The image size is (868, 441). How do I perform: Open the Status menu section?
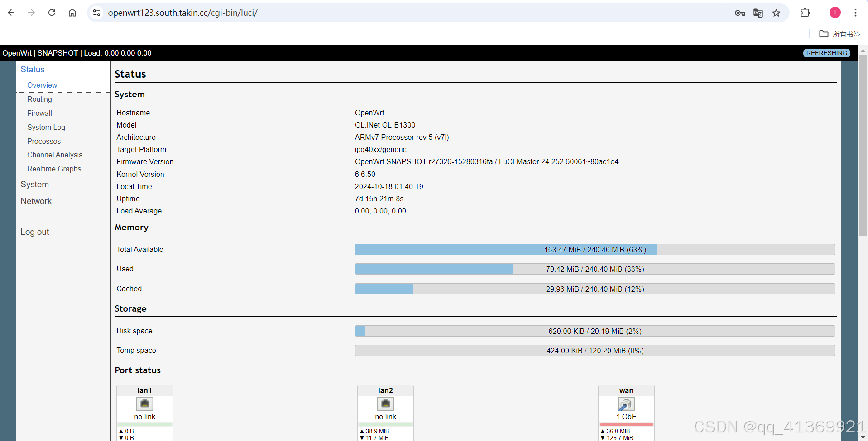33,69
